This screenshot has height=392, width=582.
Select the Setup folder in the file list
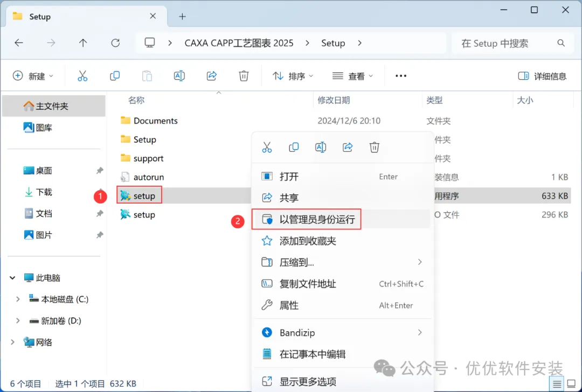[138, 139]
